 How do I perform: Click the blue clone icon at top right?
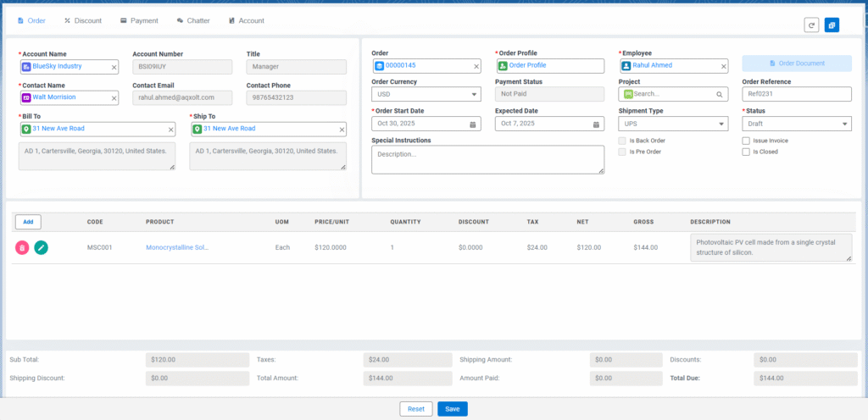point(832,25)
